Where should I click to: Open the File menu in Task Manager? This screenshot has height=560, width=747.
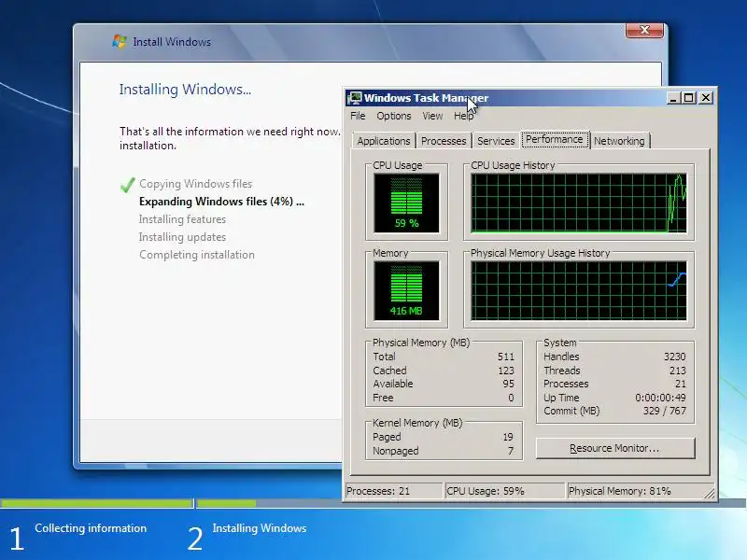coord(358,116)
